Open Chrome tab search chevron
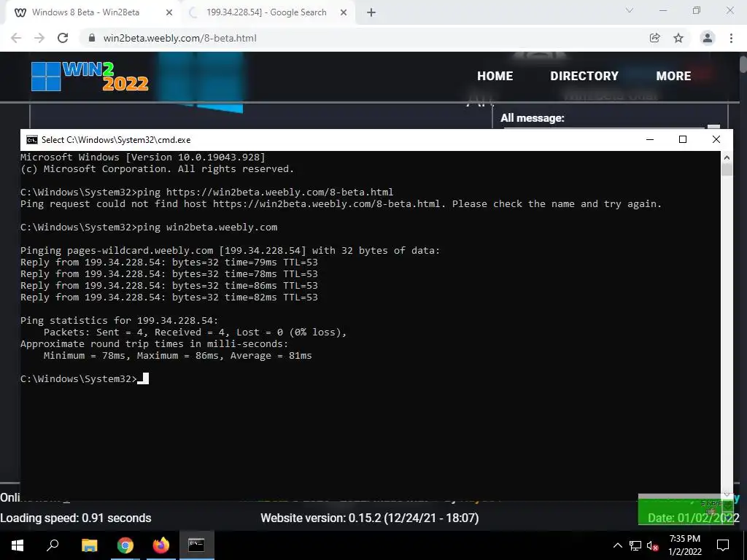 630,10
